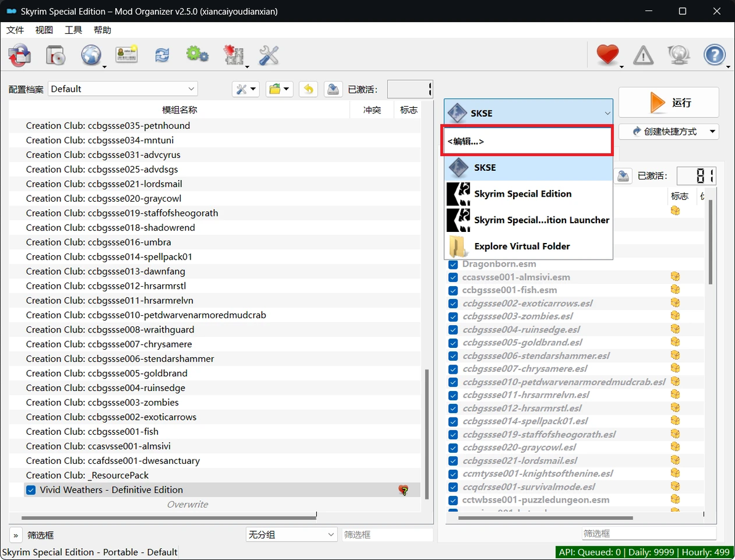Select Creation Club: ccbgssse016-umbra row
Viewport: 735px width, 560px height.
(x=215, y=242)
